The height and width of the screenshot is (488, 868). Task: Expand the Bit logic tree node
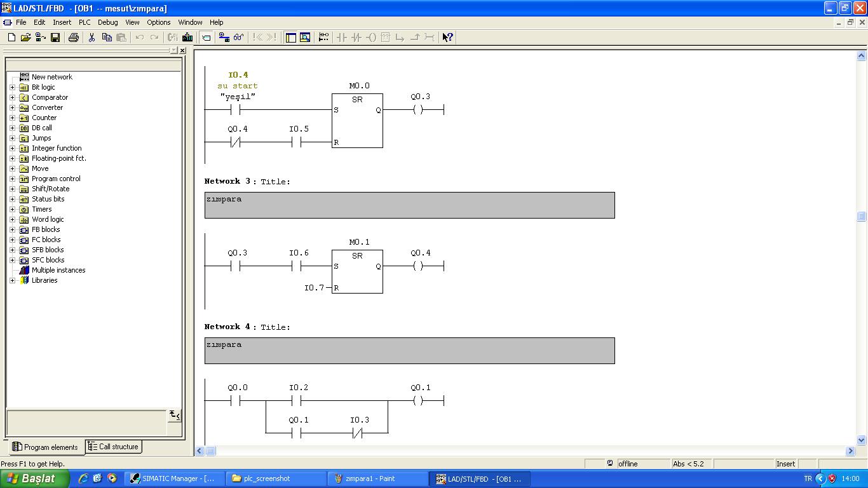coord(12,87)
